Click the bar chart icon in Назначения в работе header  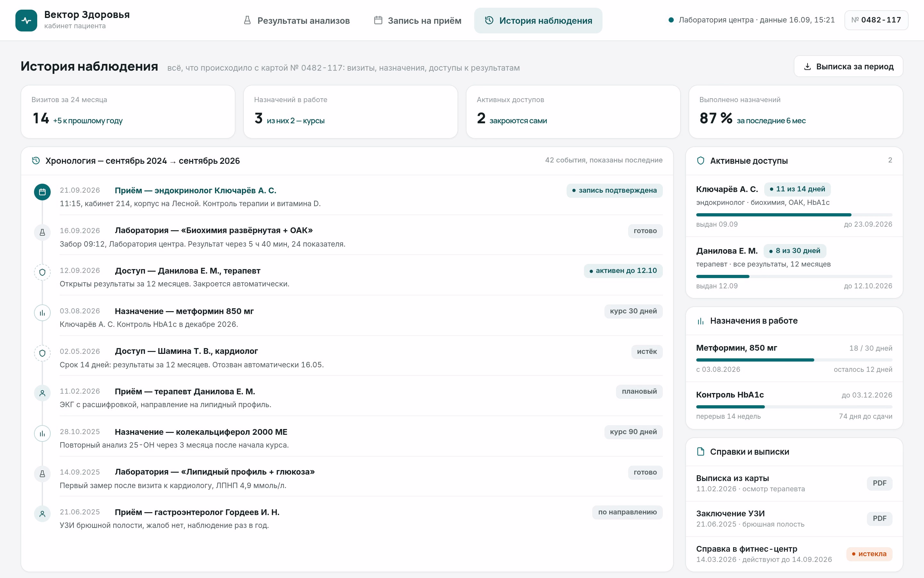tap(701, 321)
